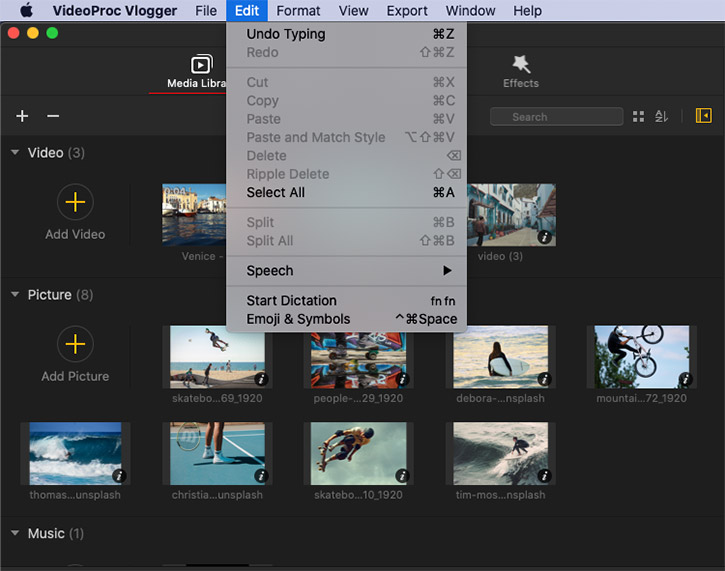
Task: Open the Apple menu
Action: point(27,11)
